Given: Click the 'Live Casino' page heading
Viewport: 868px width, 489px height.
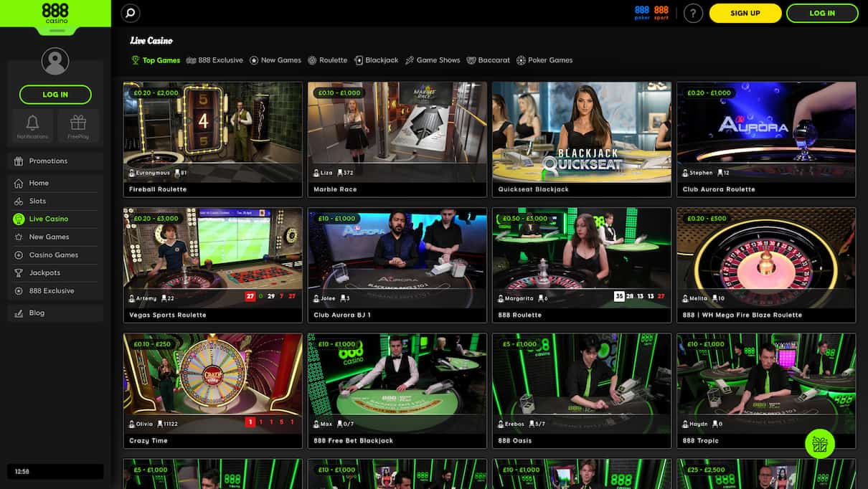Looking at the screenshot, I should 151,41.
